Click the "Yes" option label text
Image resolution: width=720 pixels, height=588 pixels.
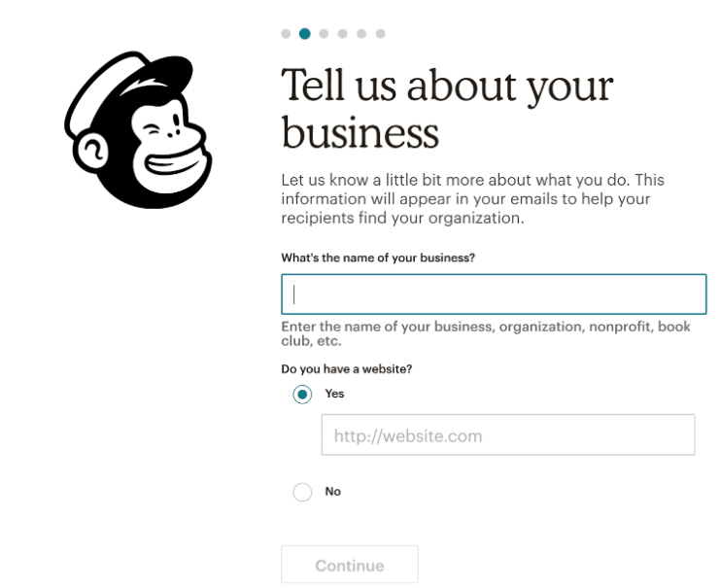(334, 394)
